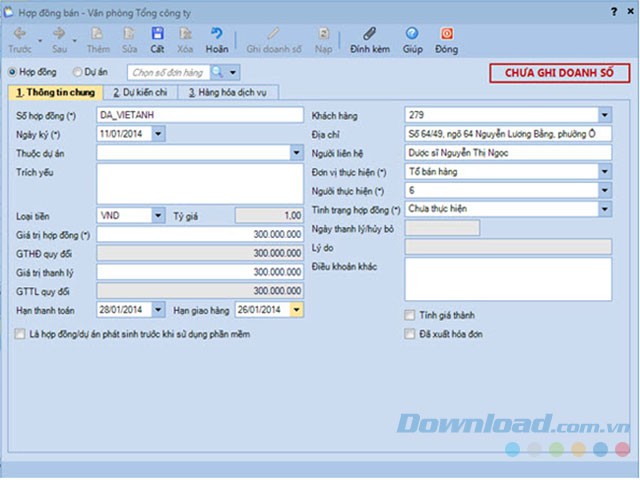
Task: Click the Chưa ghi doanh số button
Action: 560,73
